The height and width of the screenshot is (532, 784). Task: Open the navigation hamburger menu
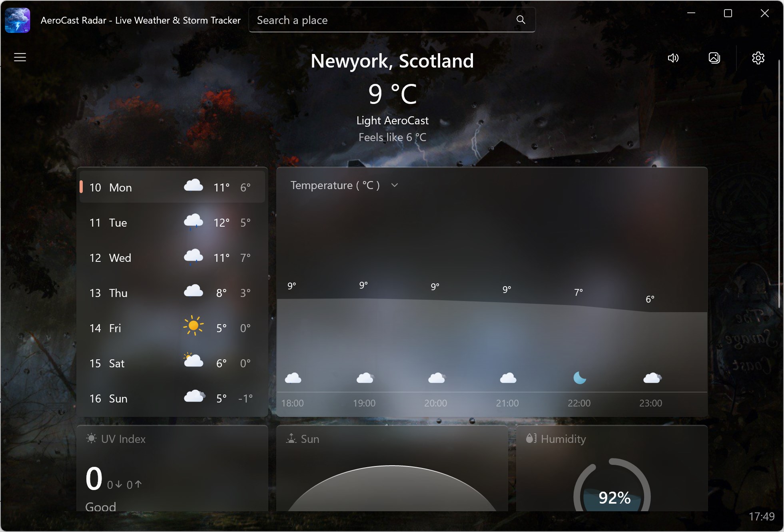click(x=20, y=57)
